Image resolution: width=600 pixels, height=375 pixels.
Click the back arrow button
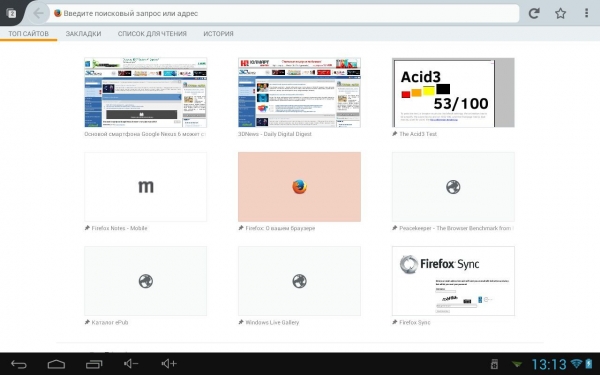click(38, 13)
